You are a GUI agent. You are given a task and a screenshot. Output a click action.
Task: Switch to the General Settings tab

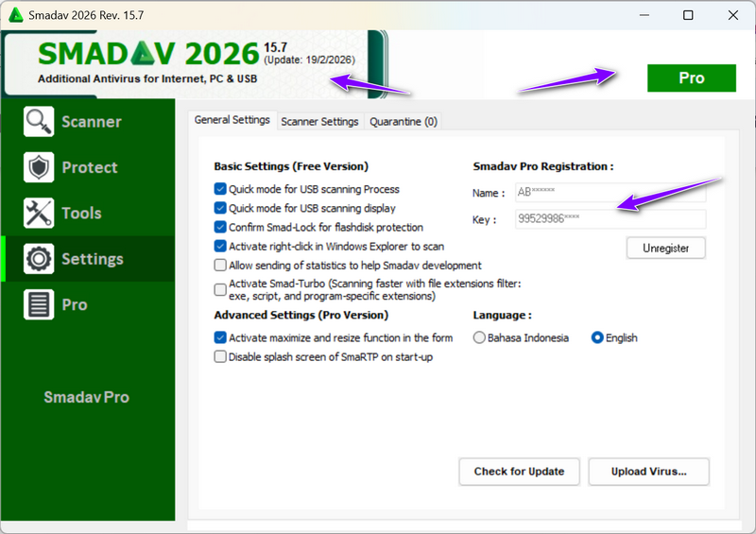coord(232,120)
